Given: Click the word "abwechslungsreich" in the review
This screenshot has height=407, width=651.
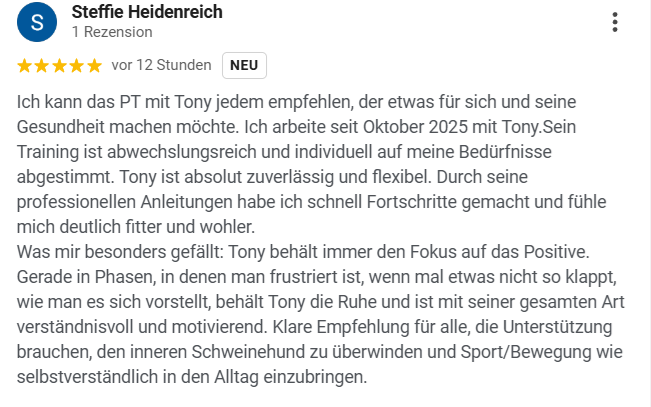Looking at the screenshot, I should click(169, 152).
